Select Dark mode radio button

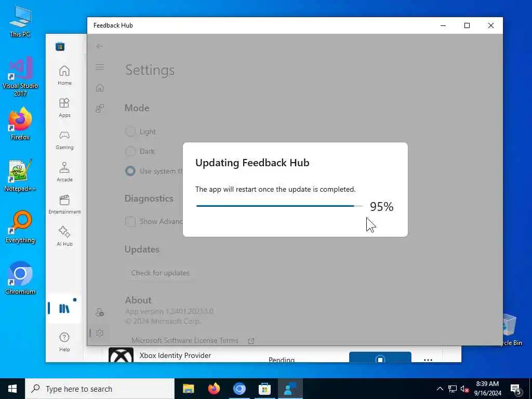[130, 151]
